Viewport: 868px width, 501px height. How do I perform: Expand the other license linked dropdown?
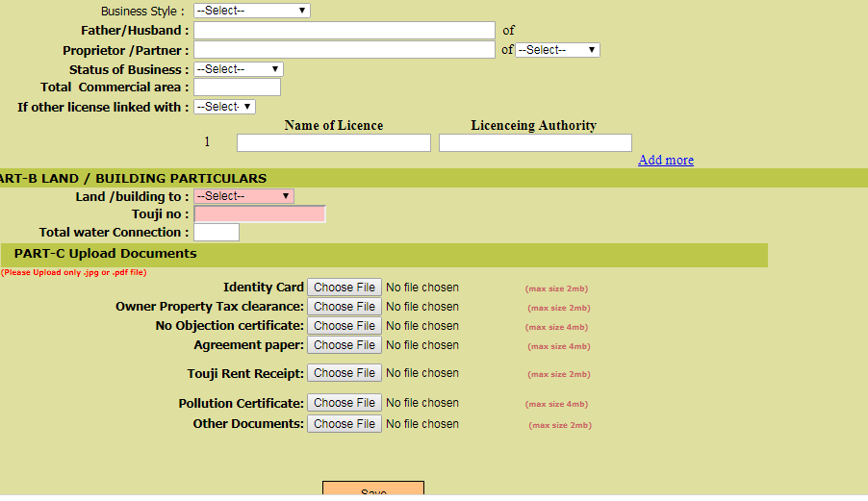point(224,107)
